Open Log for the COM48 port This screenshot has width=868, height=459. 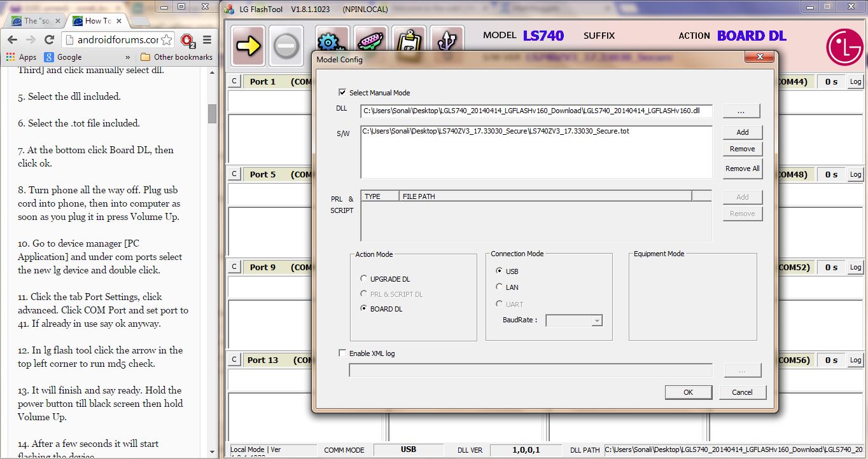(x=855, y=174)
